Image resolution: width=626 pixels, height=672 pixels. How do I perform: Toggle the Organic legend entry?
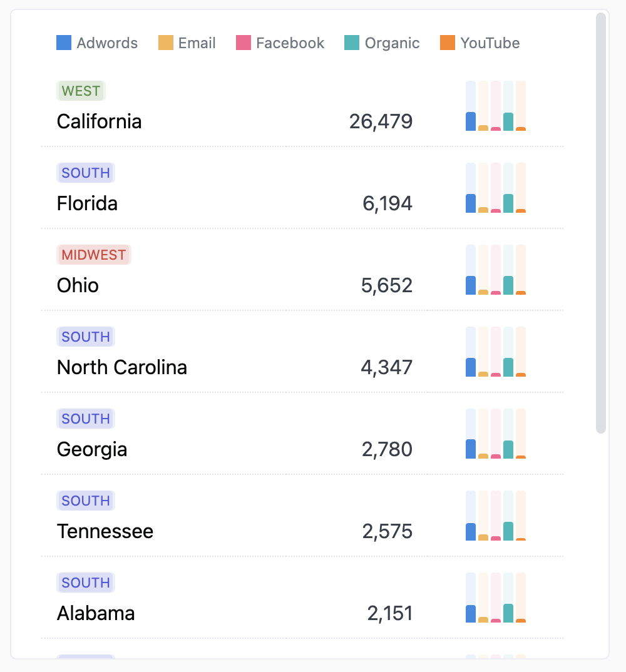coord(382,43)
